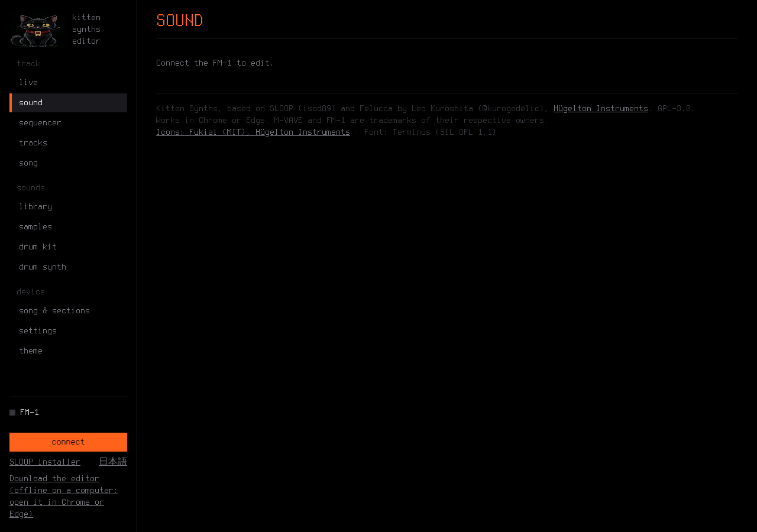Open the SLOOP installer link

tap(45, 462)
